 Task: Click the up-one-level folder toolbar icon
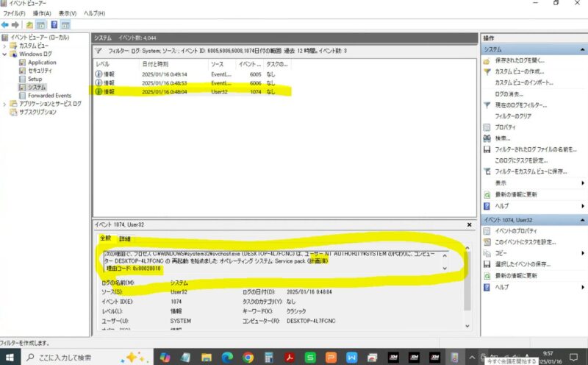(x=29, y=25)
